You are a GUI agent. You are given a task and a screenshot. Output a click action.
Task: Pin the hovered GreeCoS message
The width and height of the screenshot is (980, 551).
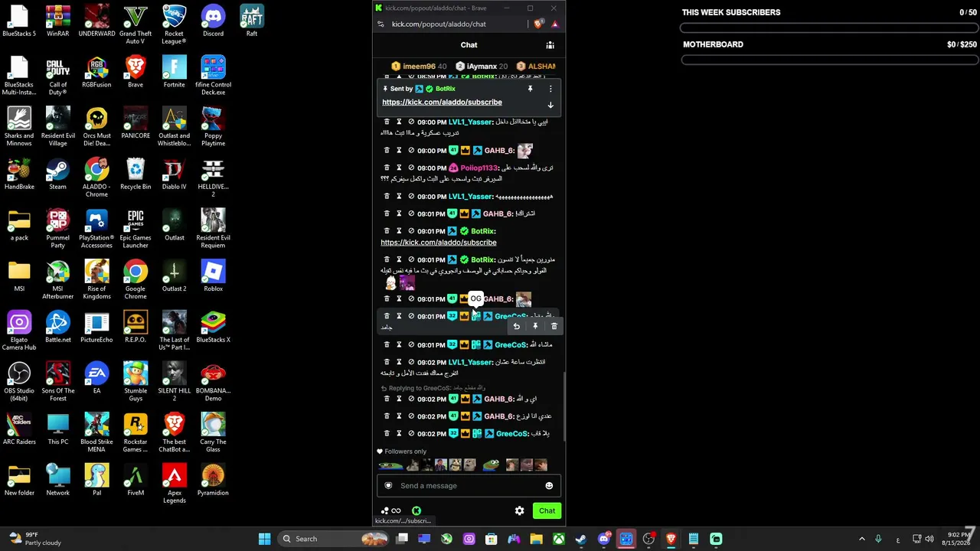point(535,327)
